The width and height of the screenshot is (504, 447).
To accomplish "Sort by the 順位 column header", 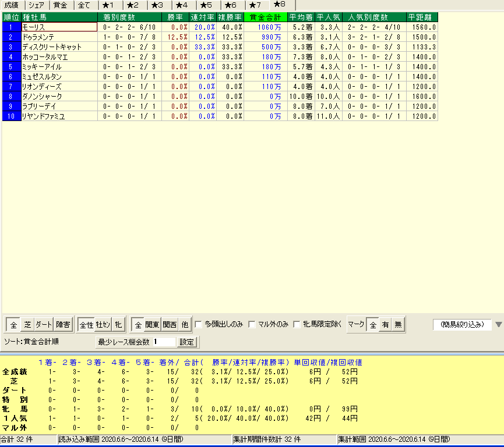I will point(12,17).
